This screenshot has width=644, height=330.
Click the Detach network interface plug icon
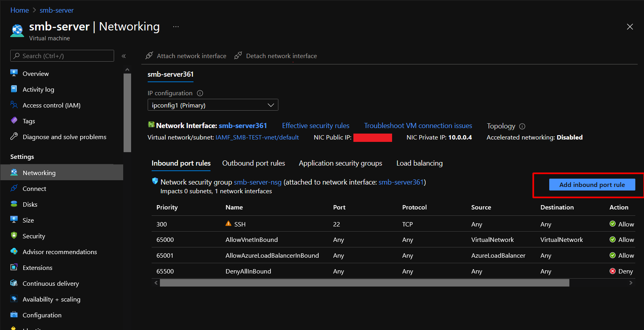(x=238, y=56)
